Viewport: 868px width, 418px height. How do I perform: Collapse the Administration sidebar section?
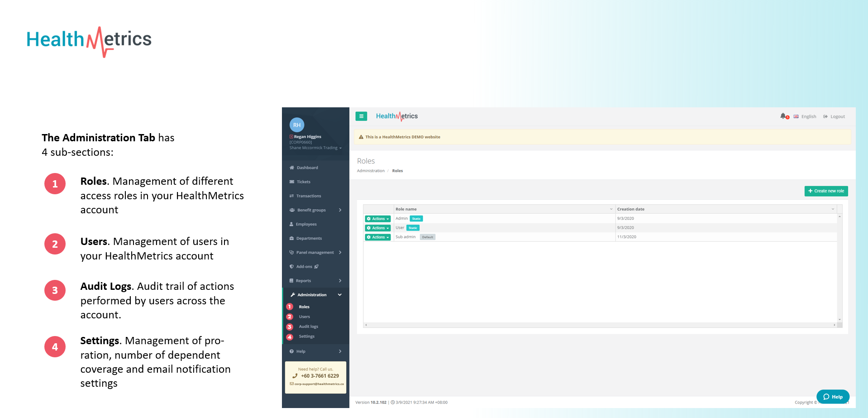point(339,295)
